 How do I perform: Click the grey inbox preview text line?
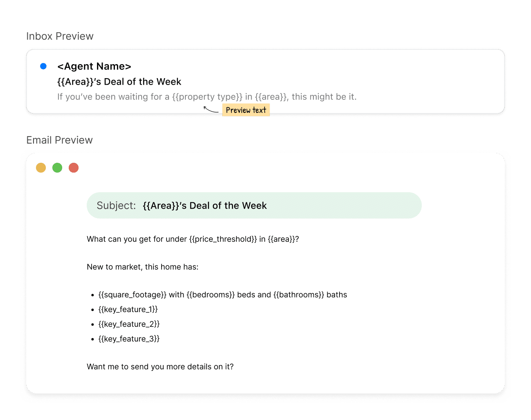[x=207, y=97]
